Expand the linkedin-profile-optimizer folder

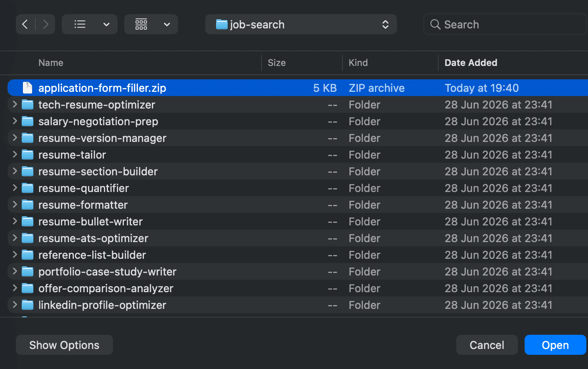pyautogui.click(x=15, y=305)
